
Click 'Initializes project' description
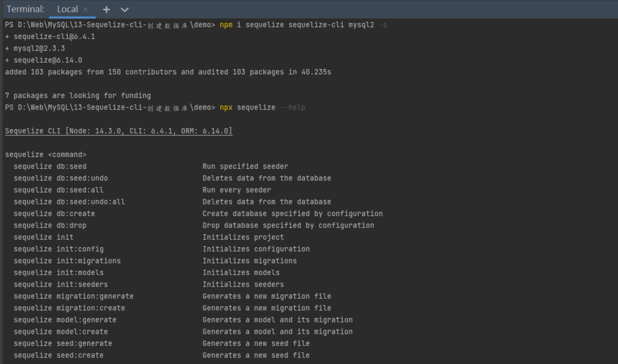click(x=243, y=237)
